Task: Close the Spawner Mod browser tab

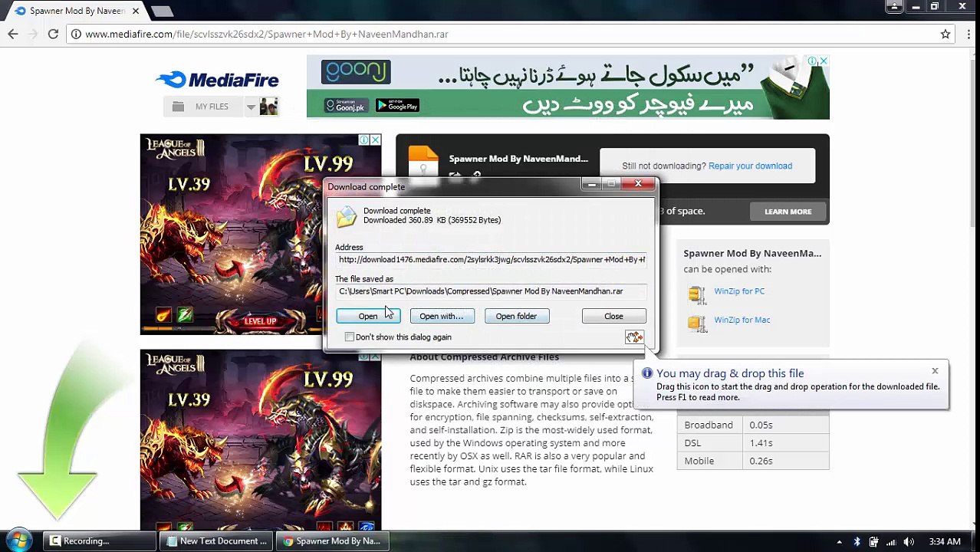Action: pyautogui.click(x=136, y=11)
